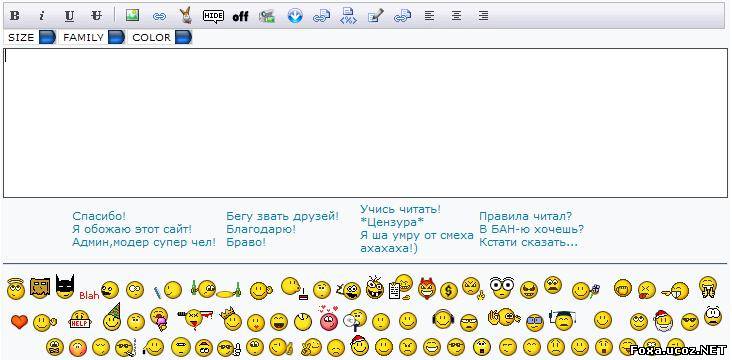Open the FAMILY font dropdown
The width and height of the screenshot is (732, 360).
[x=92, y=37]
